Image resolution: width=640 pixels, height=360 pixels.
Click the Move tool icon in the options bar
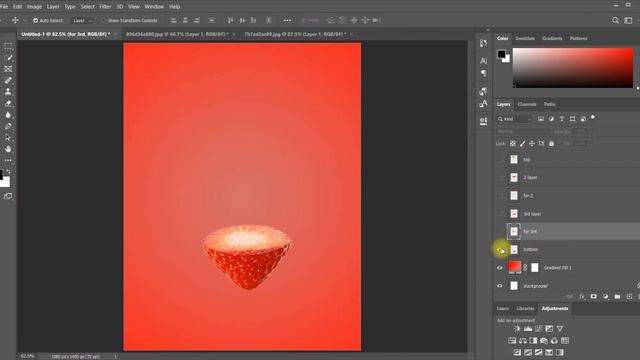(15, 20)
